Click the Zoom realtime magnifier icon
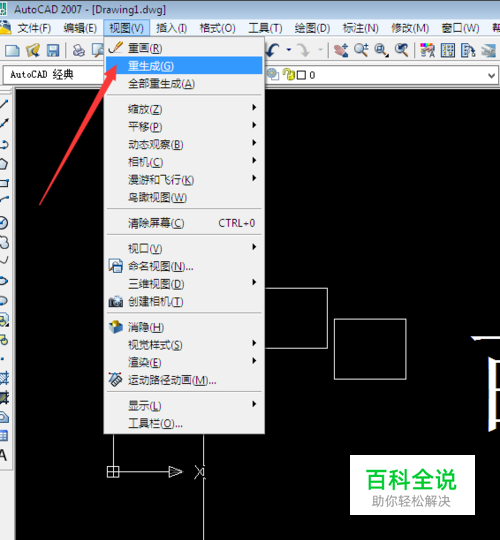Viewport: 500px width, 540px height. [361, 50]
